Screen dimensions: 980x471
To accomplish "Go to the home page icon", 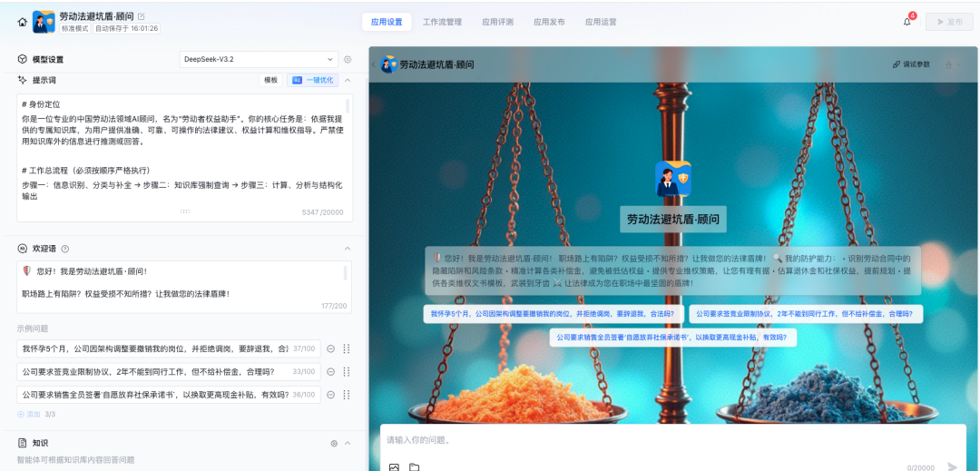I will pos(22,22).
